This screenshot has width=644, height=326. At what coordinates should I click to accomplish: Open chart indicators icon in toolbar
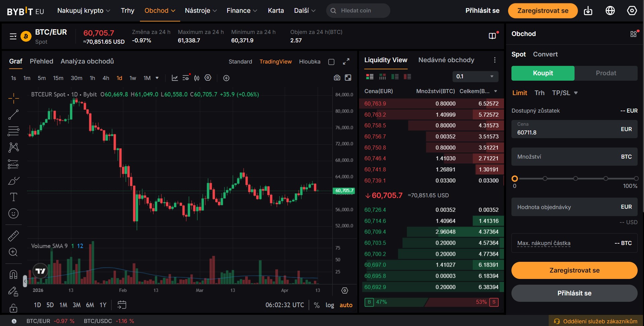pos(175,78)
